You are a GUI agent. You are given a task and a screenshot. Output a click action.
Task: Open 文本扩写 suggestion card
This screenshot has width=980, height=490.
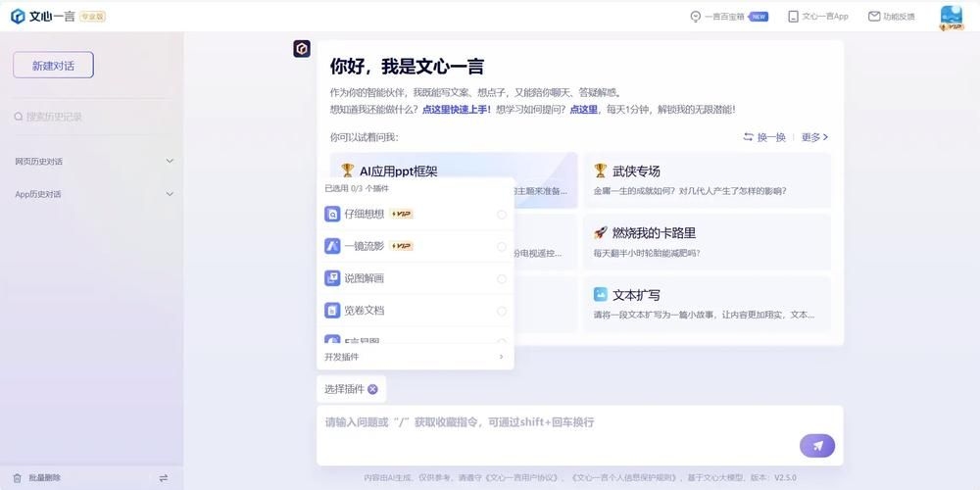point(707,305)
